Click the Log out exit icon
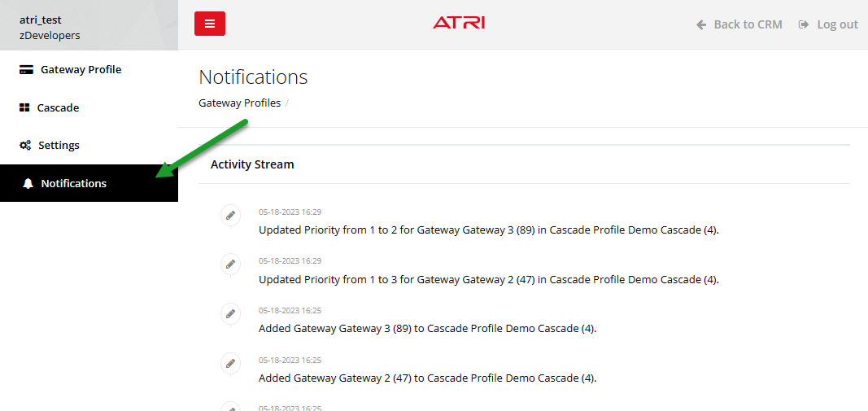 [x=804, y=24]
